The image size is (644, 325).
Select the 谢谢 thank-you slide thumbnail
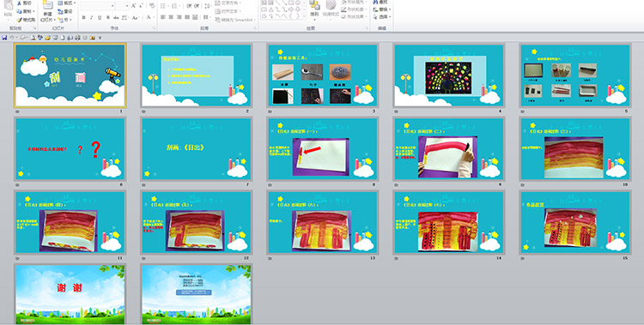pyautogui.click(x=70, y=294)
